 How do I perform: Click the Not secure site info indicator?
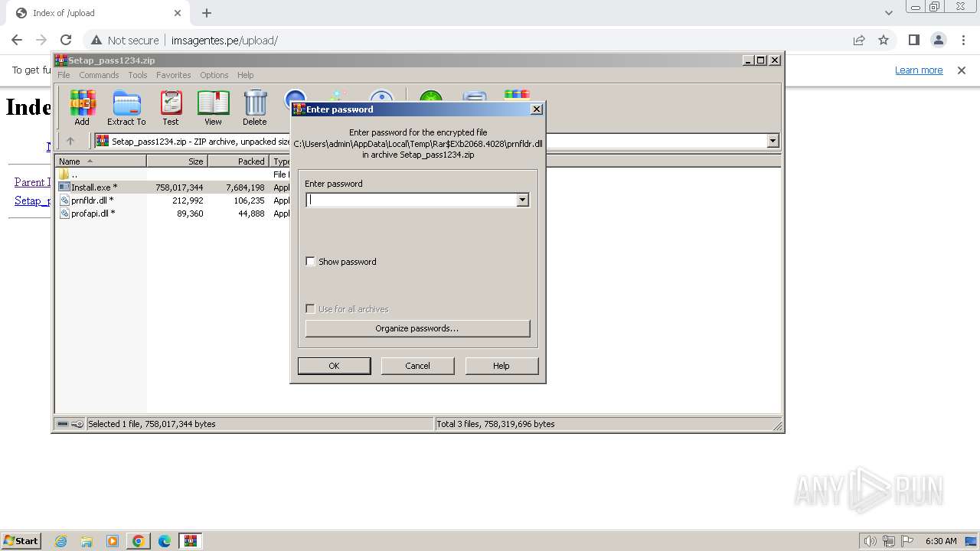pyautogui.click(x=125, y=40)
